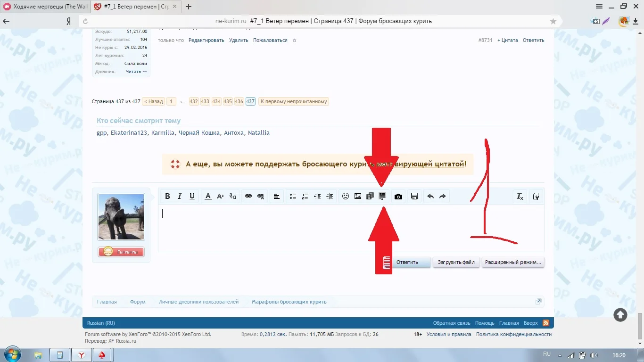Click the remove link icon
Image resolution: width=644 pixels, height=362 pixels.
[x=261, y=197]
